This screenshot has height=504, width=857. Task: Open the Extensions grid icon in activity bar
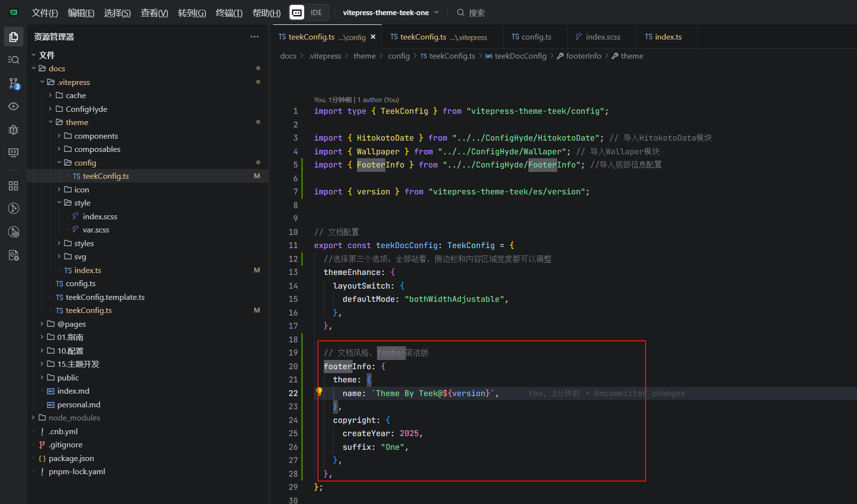click(x=14, y=186)
